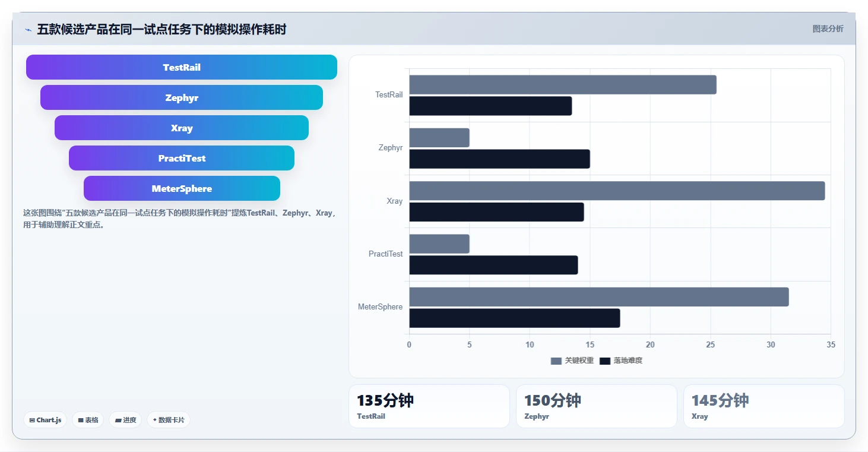Click the Chart.js tag chip
The height and width of the screenshot is (452, 868).
click(45, 420)
